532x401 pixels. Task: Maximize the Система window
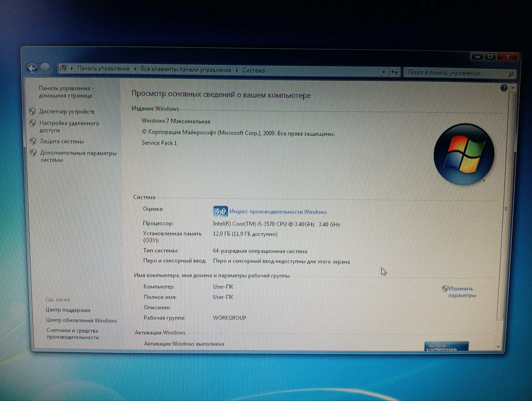coord(490,56)
